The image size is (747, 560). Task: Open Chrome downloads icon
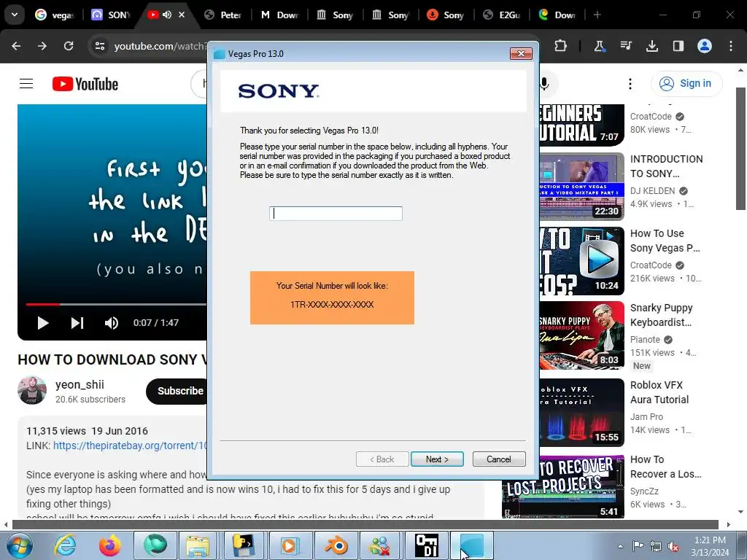(652, 46)
